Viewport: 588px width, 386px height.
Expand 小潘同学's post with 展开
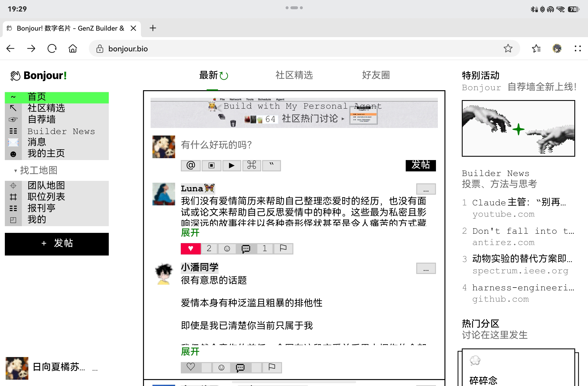pyautogui.click(x=190, y=351)
